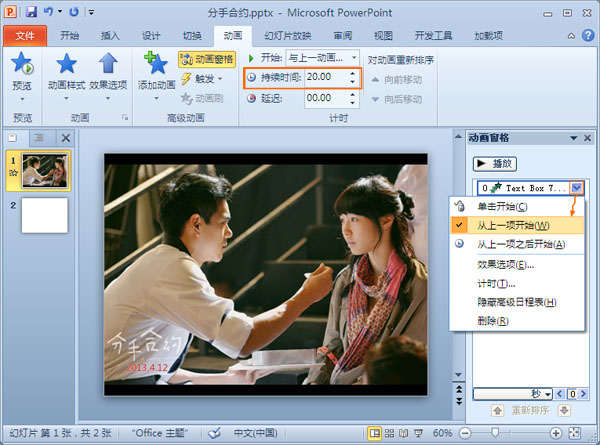Switch to the Outline tab in left pane

(x=39, y=138)
